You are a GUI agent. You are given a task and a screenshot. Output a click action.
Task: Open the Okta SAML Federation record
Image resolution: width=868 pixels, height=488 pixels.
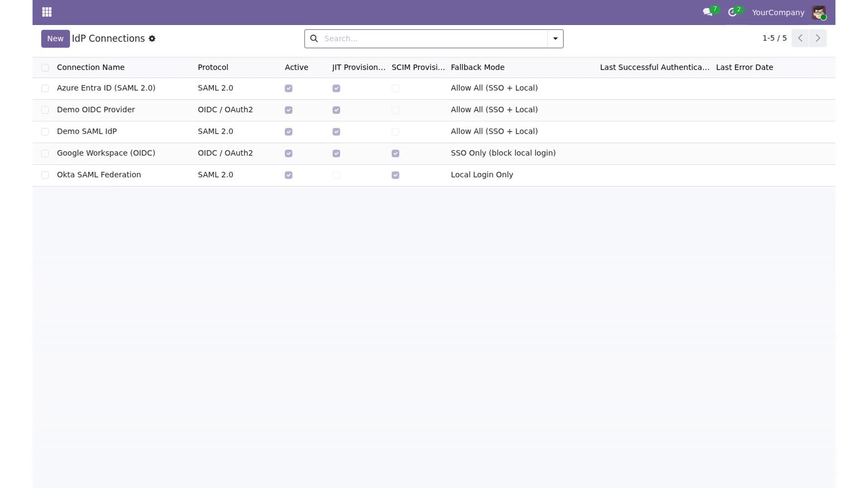click(x=99, y=175)
